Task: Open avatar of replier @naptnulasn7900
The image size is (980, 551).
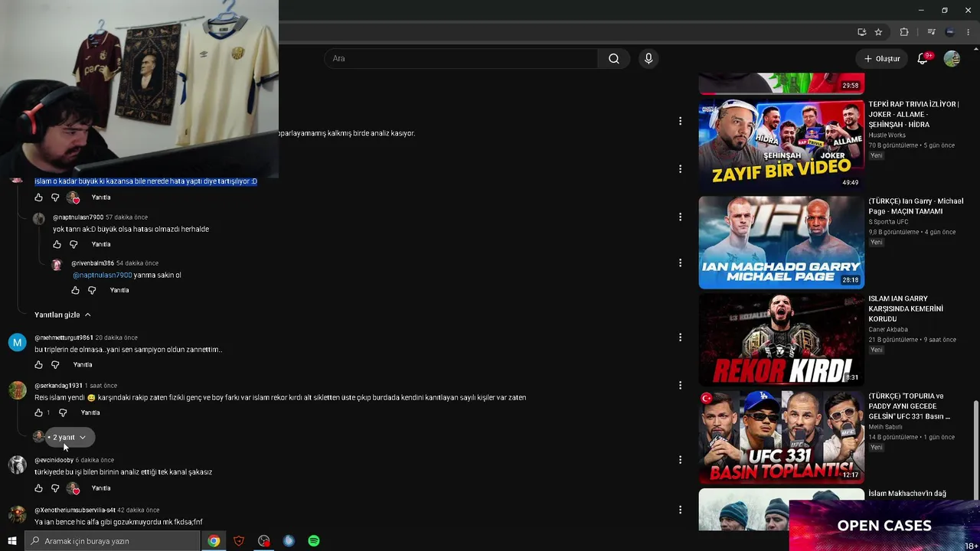Action: click(x=38, y=219)
